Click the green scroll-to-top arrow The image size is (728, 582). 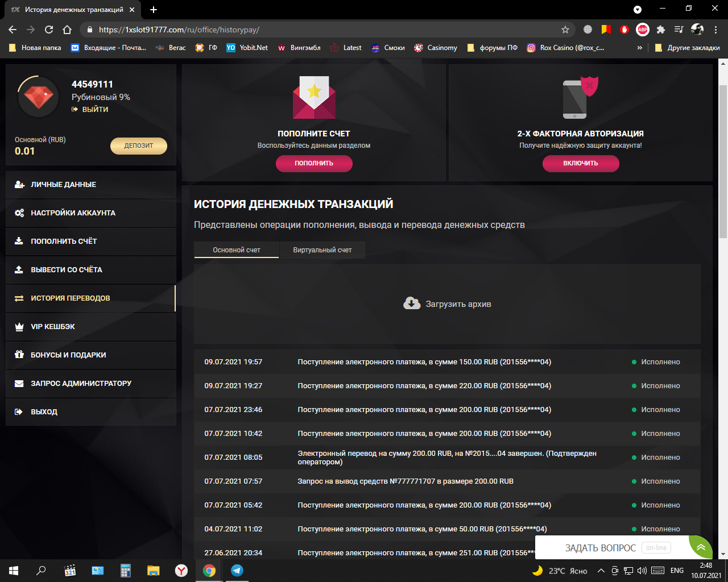701,547
